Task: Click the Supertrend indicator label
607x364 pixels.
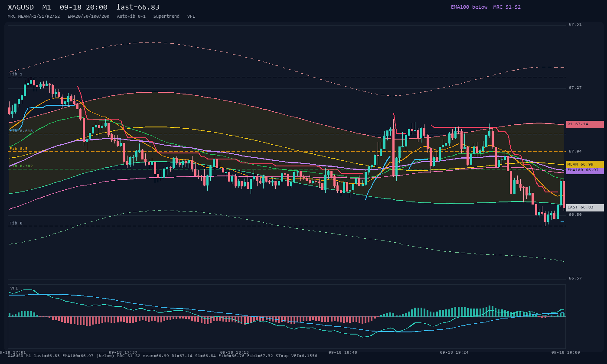Action: (x=166, y=16)
